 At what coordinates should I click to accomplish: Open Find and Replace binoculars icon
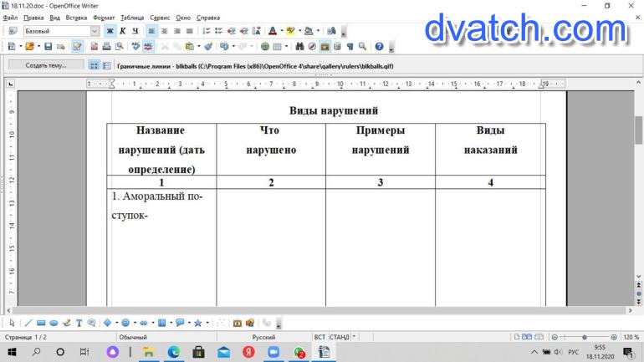[x=299, y=47]
